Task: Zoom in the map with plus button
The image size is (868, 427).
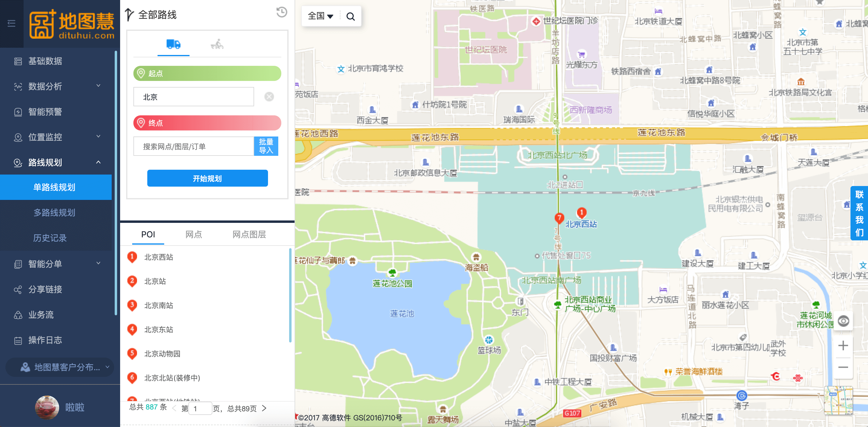Action: (x=843, y=345)
